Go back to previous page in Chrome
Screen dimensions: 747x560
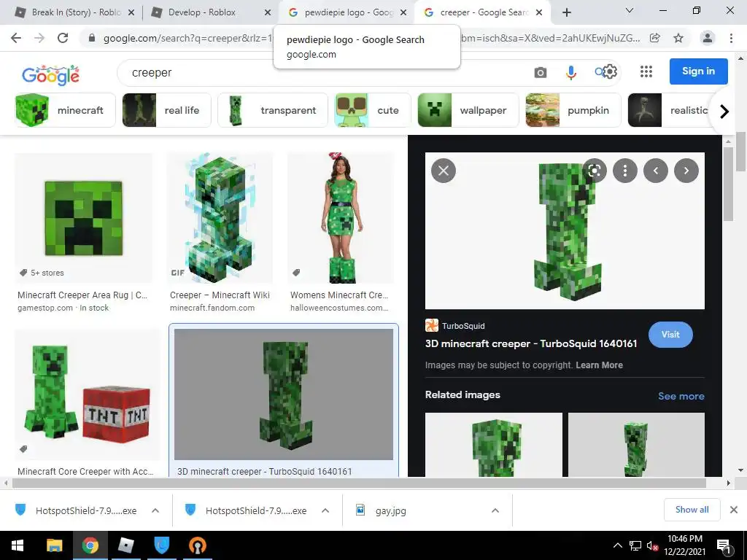[16, 38]
